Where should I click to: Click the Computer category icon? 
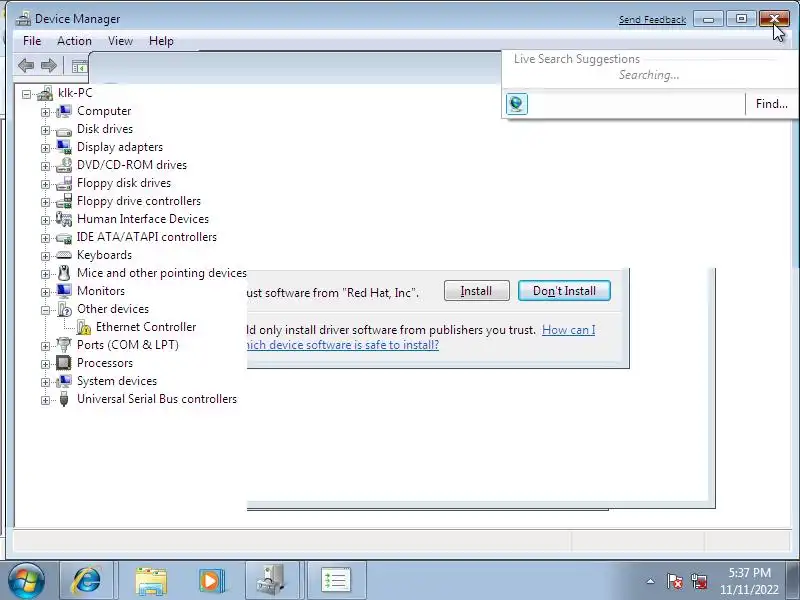pyautogui.click(x=64, y=111)
